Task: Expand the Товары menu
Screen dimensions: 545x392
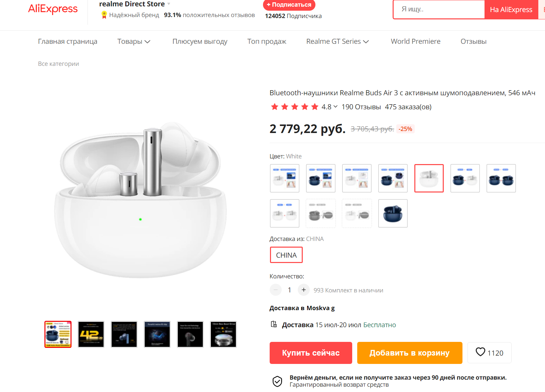Action: tap(134, 41)
